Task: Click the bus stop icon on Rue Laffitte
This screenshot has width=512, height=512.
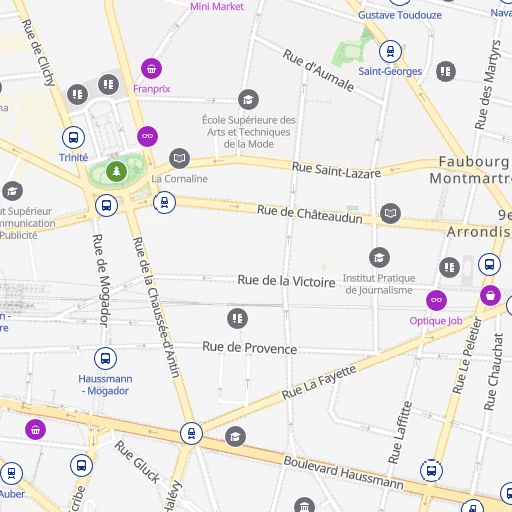Action: [x=431, y=471]
